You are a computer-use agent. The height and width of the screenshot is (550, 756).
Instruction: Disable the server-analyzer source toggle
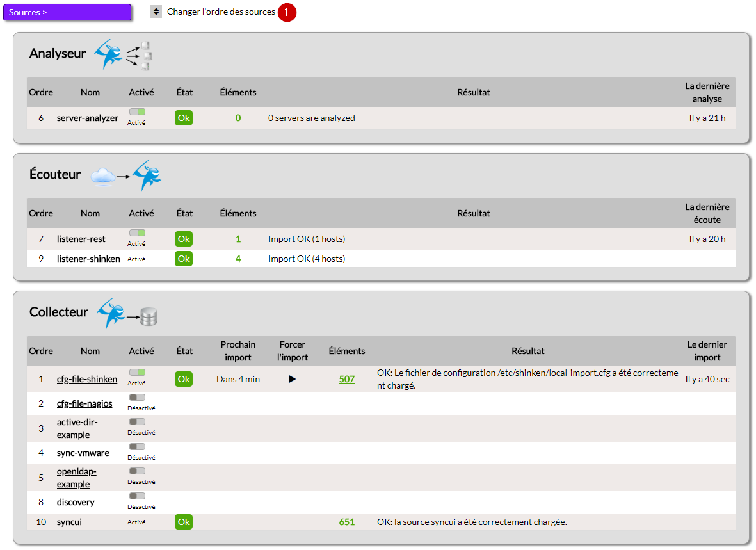(x=137, y=112)
